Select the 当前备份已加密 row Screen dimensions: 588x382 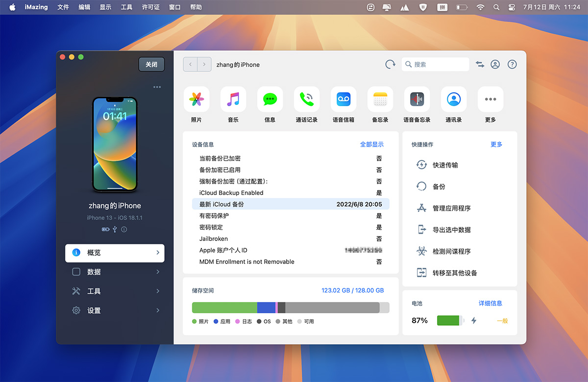click(291, 158)
